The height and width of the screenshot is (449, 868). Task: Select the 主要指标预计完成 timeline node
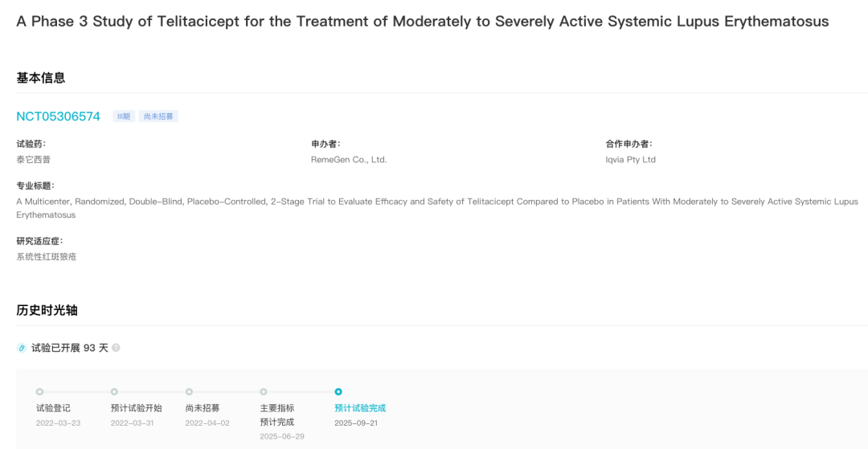264,391
